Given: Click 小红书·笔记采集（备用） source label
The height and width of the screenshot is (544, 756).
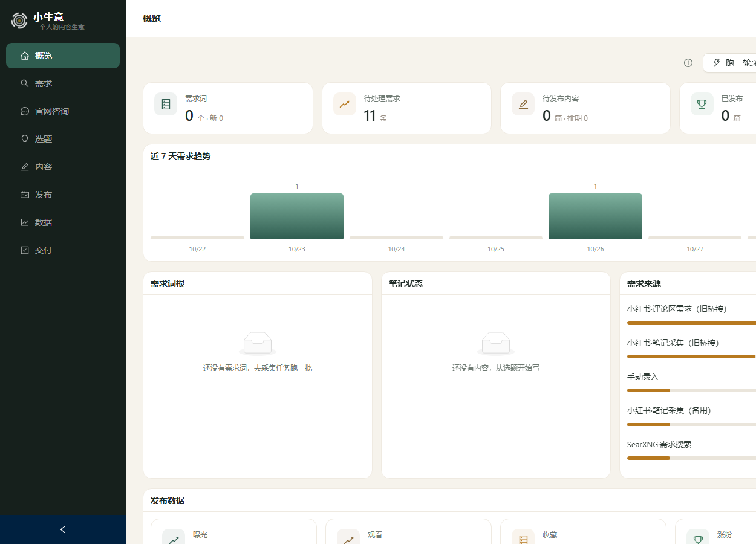Looking at the screenshot, I should 670,410.
